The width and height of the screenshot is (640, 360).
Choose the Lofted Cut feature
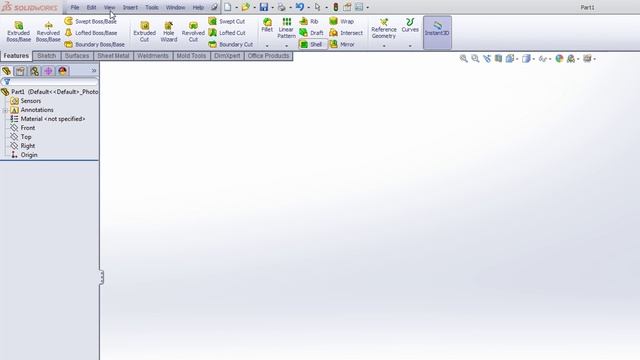227,33
